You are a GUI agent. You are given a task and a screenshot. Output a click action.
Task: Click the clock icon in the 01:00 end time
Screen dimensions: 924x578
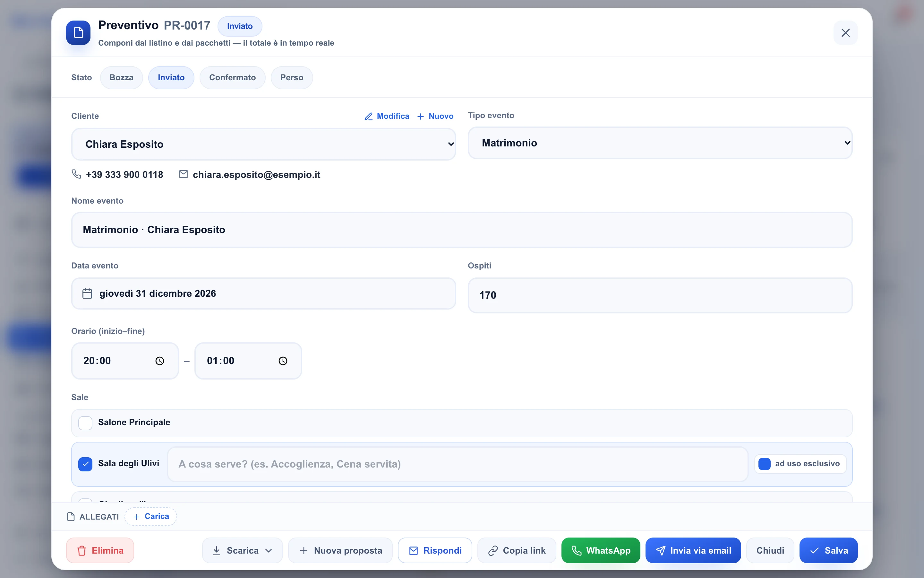[283, 361]
